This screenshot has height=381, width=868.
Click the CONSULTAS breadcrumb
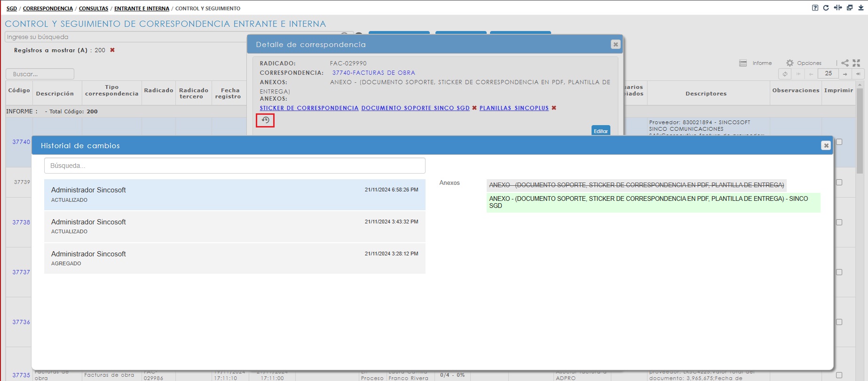tap(94, 8)
